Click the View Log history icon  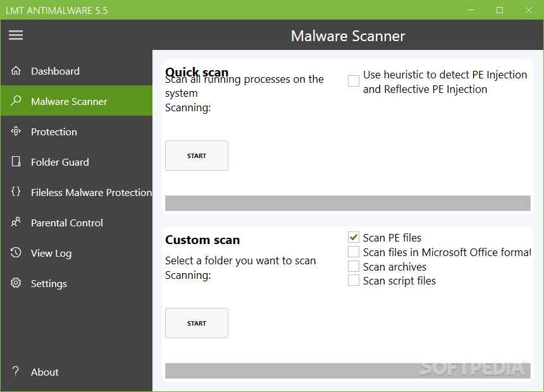[16, 253]
